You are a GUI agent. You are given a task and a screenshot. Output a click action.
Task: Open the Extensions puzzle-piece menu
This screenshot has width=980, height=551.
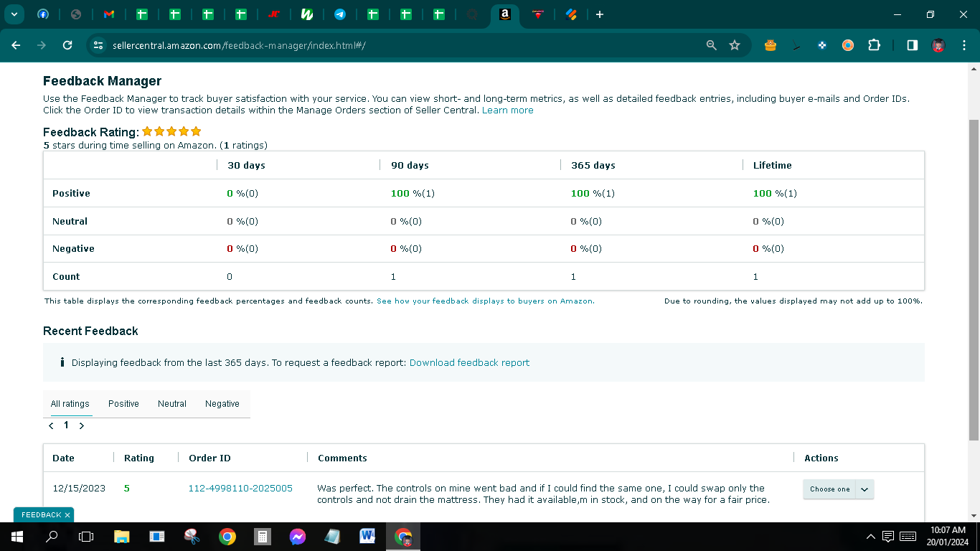tap(874, 45)
